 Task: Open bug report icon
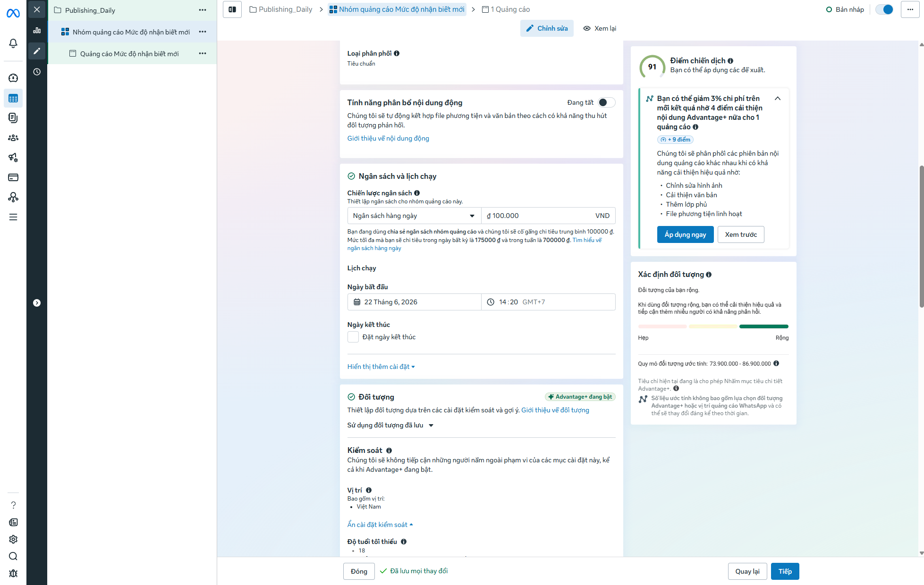pyautogui.click(x=13, y=573)
